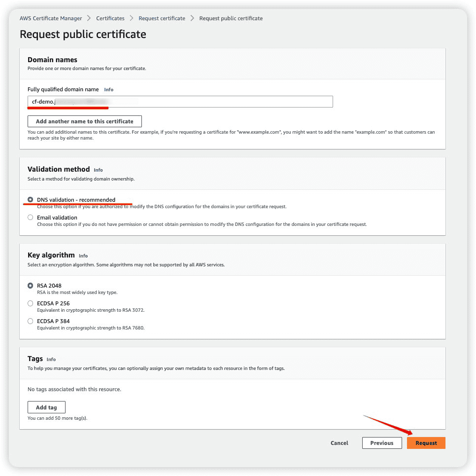Screen dimensions: 476x476
Task: Open Info link beside Key algorithm
Action: click(x=83, y=256)
